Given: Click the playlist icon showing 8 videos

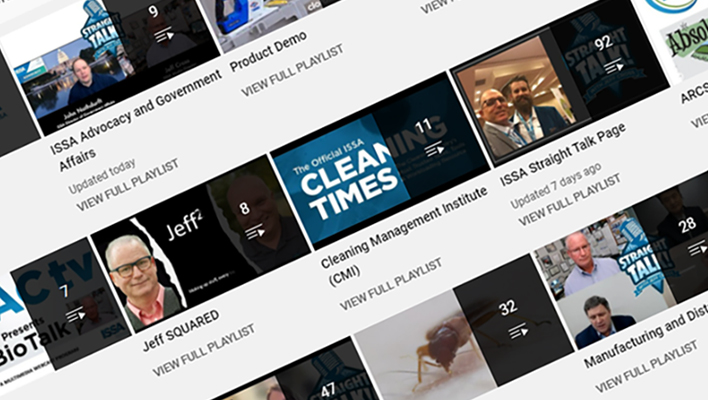Looking at the screenshot, I should click(x=255, y=232).
